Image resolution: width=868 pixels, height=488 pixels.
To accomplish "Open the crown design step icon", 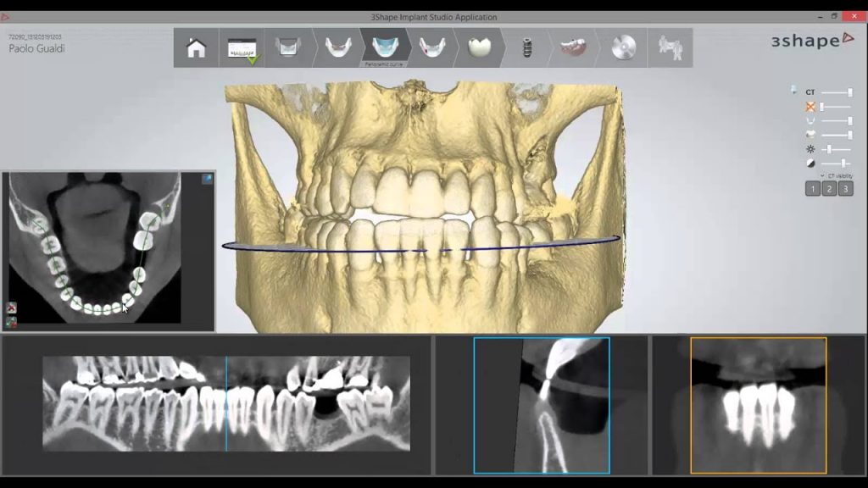I will [479, 48].
